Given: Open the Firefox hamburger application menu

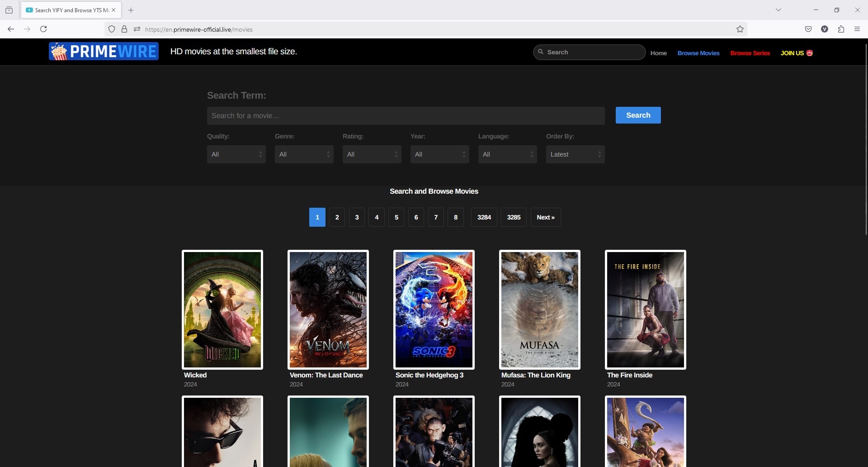Looking at the screenshot, I should tap(857, 29).
